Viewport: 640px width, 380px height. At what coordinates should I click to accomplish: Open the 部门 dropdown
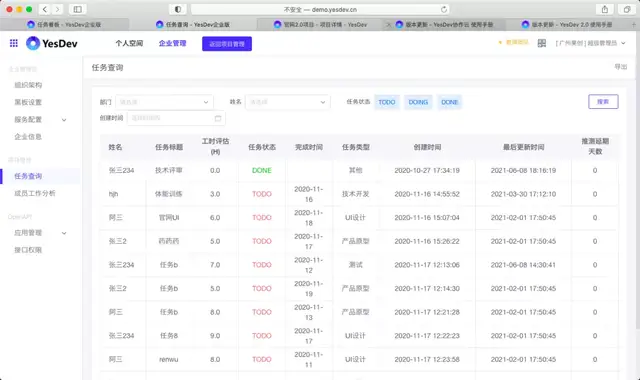point(164,102)
